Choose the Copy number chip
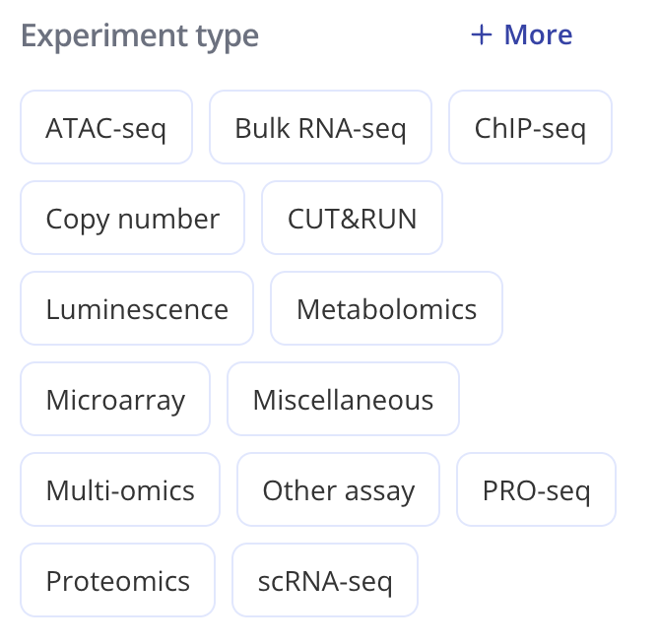The width and height of the screenshot is (658, 644). tap(132, 219)
